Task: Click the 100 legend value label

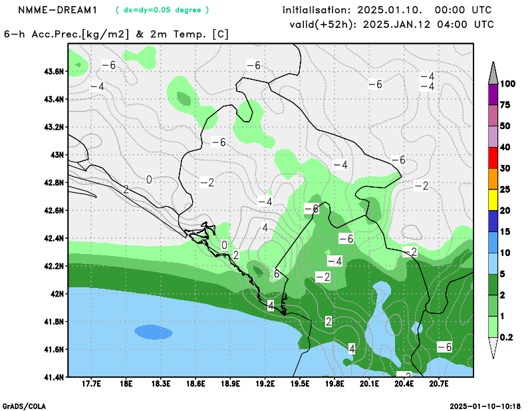Action: pos(508,84)
